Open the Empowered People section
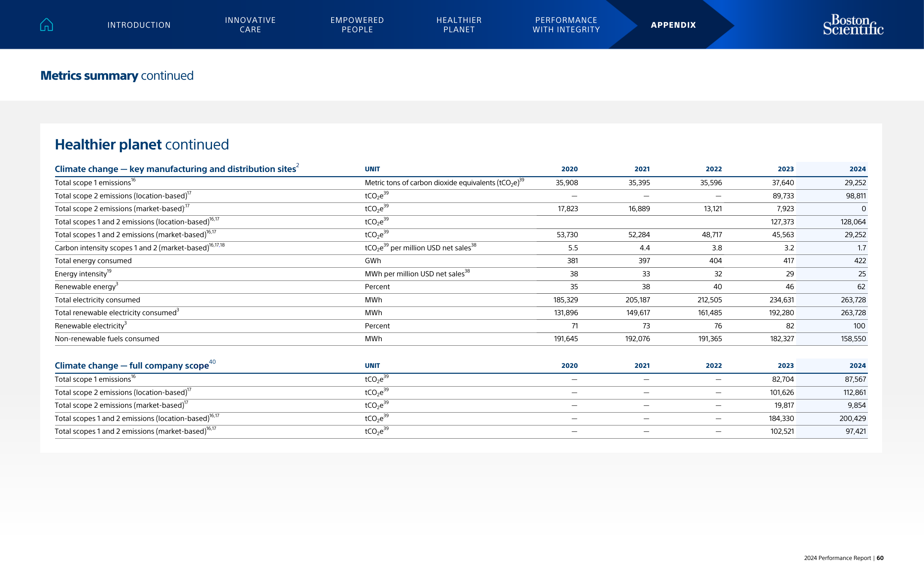 click(x=357, y=25)
